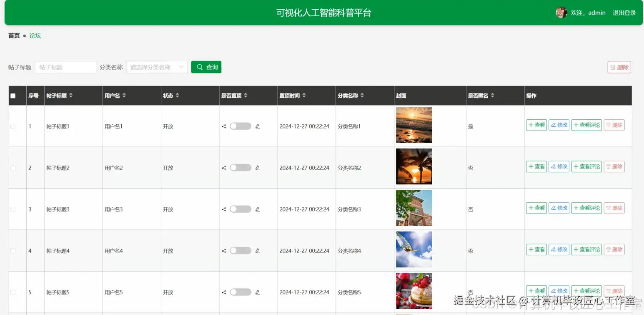Viewport: 644px width, 315px height.
Task: Toggle the 是否置顶 switch for post 1
Action: [240, 126]
